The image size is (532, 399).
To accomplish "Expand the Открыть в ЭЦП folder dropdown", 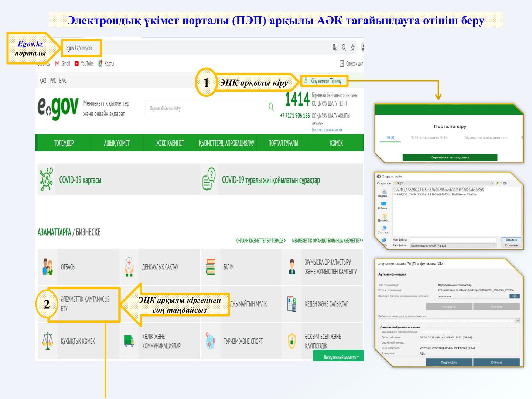I will pyautogui.click(x=492, y=183).
